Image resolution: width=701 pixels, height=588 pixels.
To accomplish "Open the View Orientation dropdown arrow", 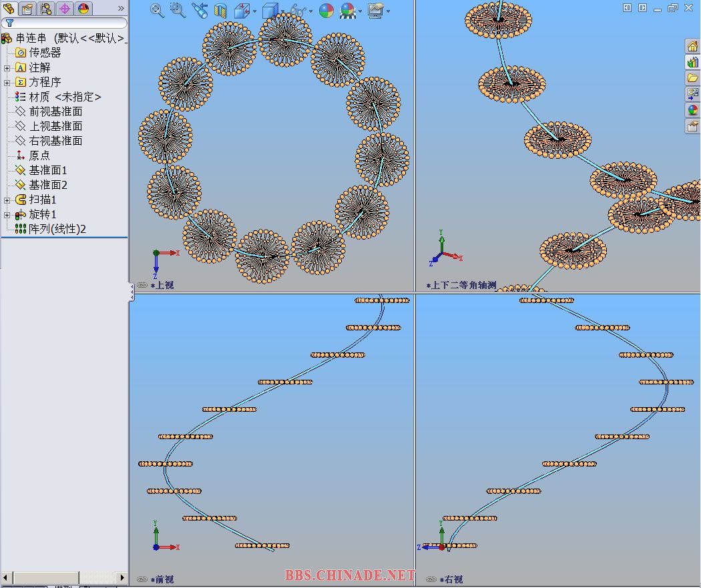I will (x=254, y=11).
